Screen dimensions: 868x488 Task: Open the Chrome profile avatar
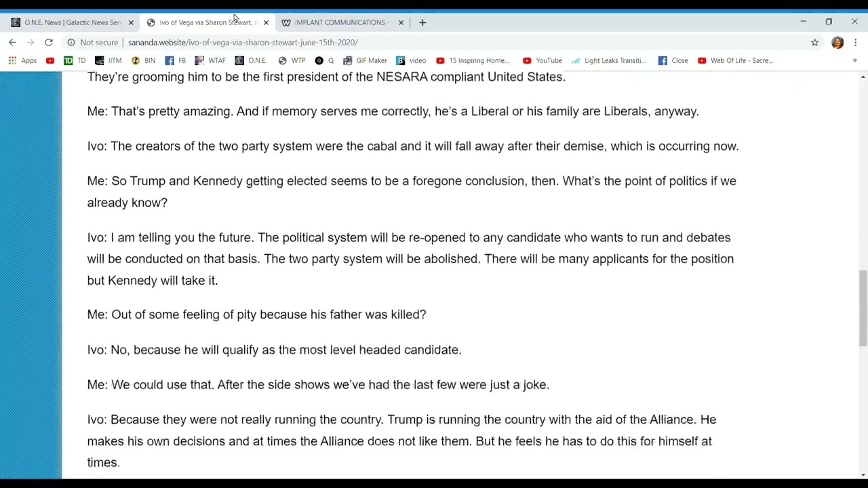pyautogui.click(x=837, y=42)
